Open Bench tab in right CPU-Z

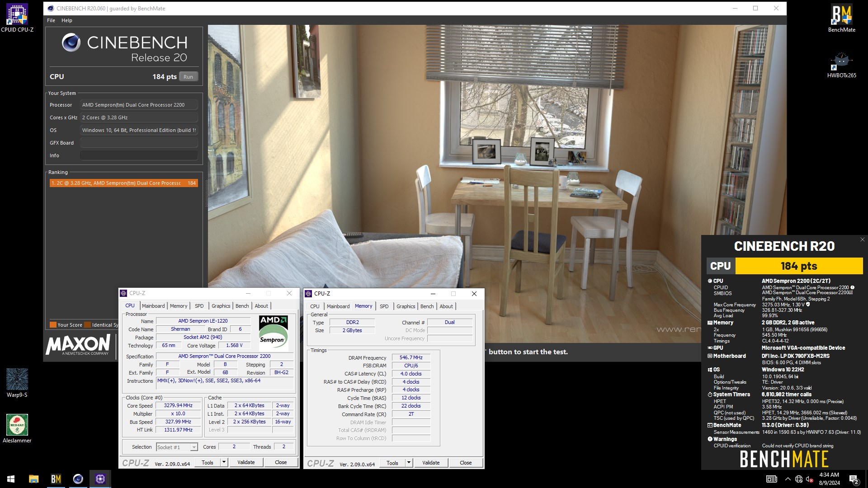[427, 306]
